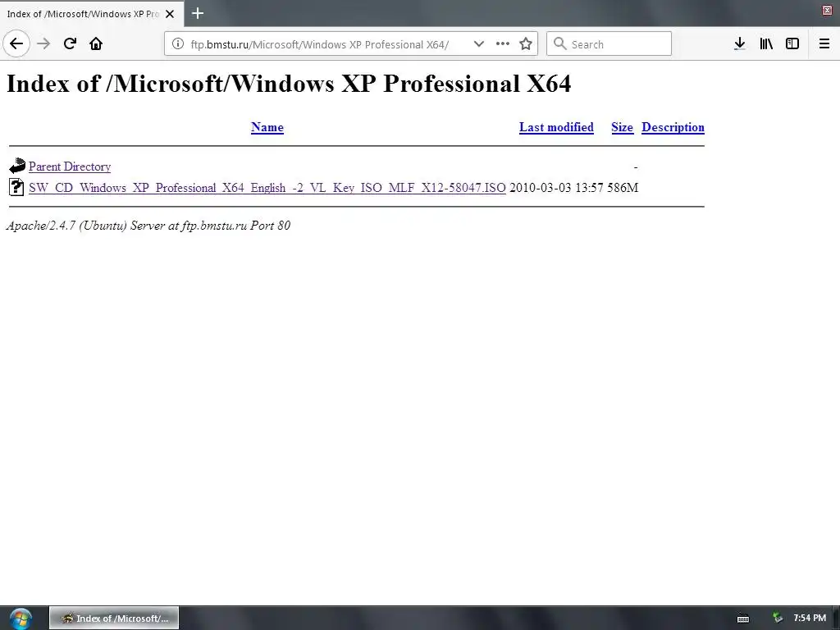Download the SW_CD_Windows_XP_Professional_X64 ISO file
Screen dimensions: 840x630
[x=267, y=188]
